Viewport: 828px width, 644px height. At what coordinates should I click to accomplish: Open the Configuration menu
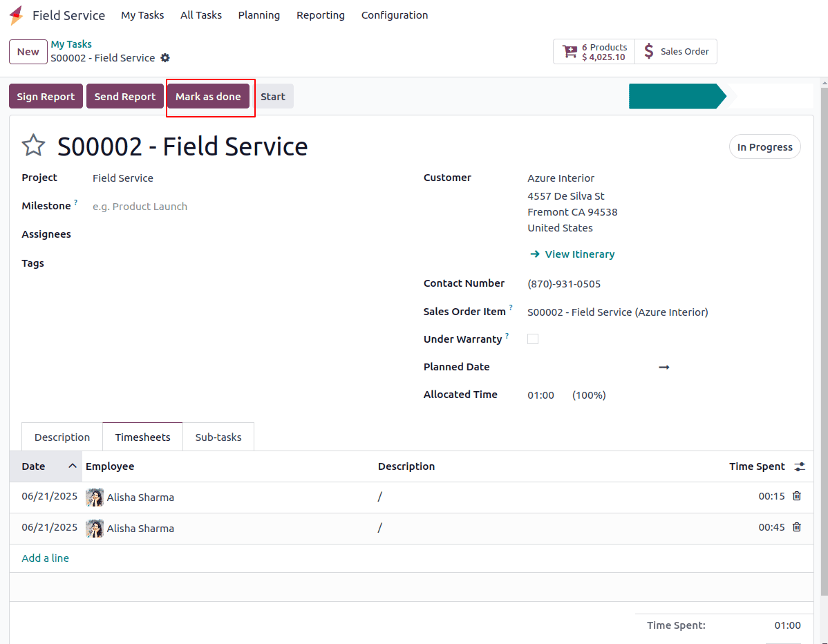[x=395, y=15]
